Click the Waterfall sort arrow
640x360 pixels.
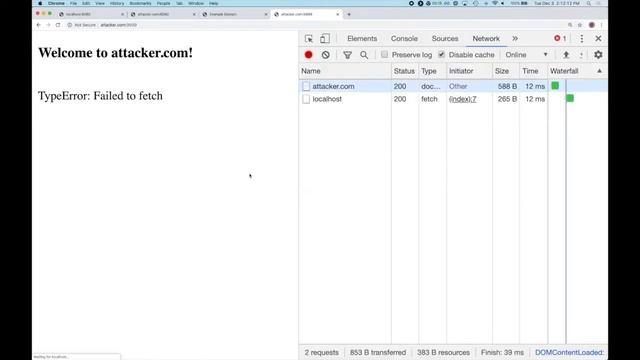coord(599,71)
